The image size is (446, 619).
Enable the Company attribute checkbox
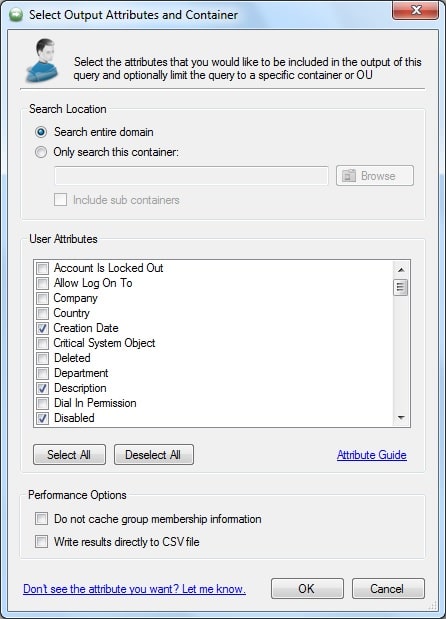tap(42, 298)
